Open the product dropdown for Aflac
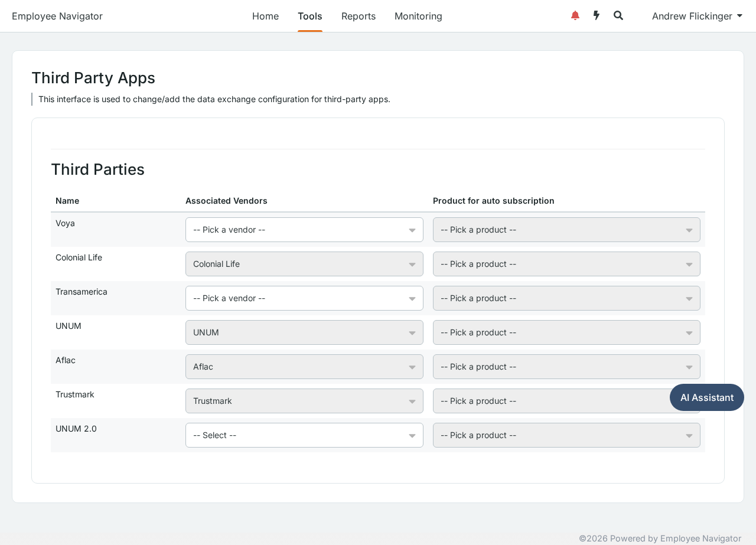 (566, 367)
